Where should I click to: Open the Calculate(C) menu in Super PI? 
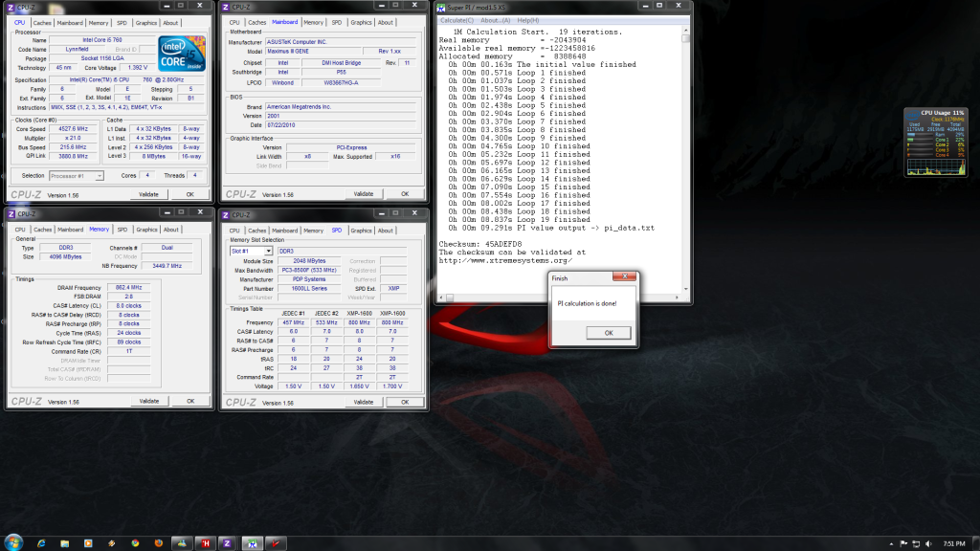point(457,20)
